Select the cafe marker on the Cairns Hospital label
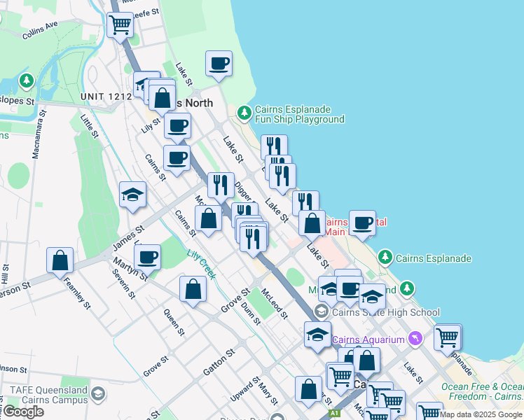The width and height of the screenshot is (524, 420). click(362, 224)
